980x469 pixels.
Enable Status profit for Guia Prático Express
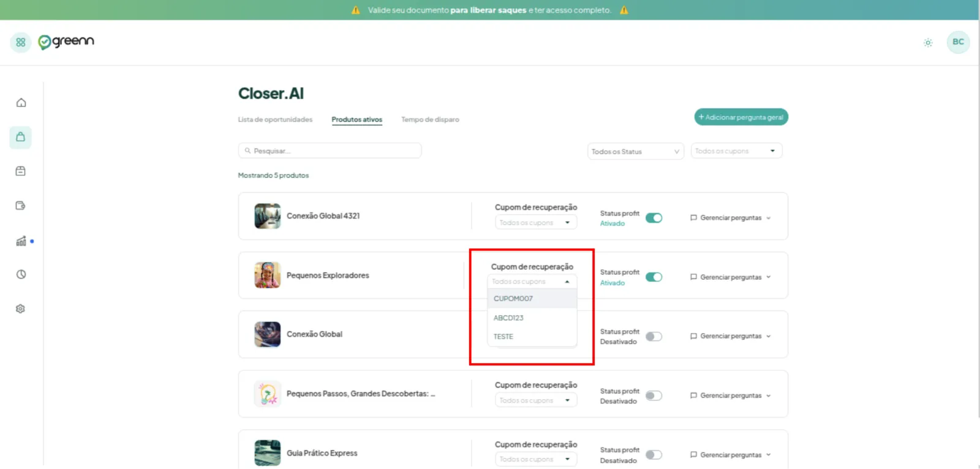654,455
